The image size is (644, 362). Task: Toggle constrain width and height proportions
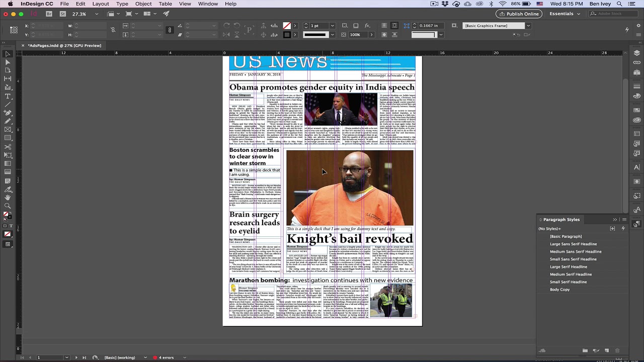pyautogui.click(x=113, y=30)
